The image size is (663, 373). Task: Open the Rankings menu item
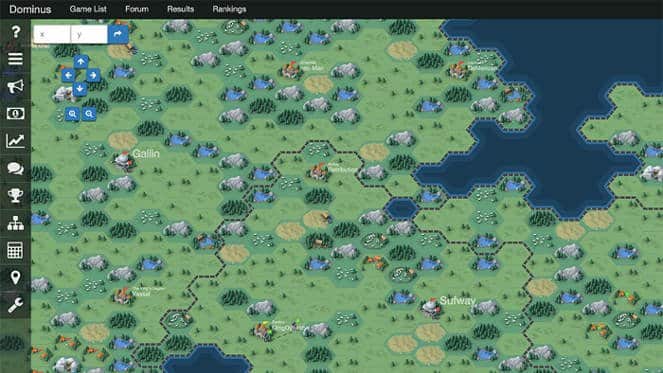click(229, 9)
